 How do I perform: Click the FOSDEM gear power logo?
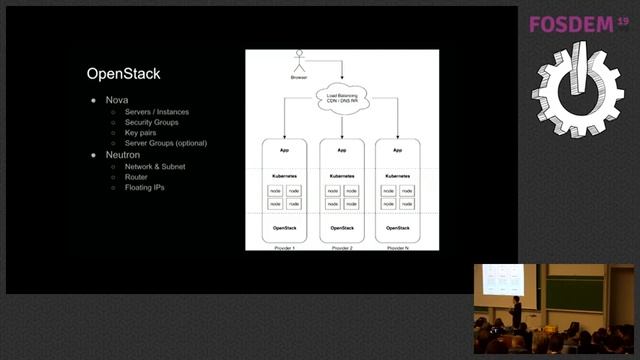click(578, 89)
